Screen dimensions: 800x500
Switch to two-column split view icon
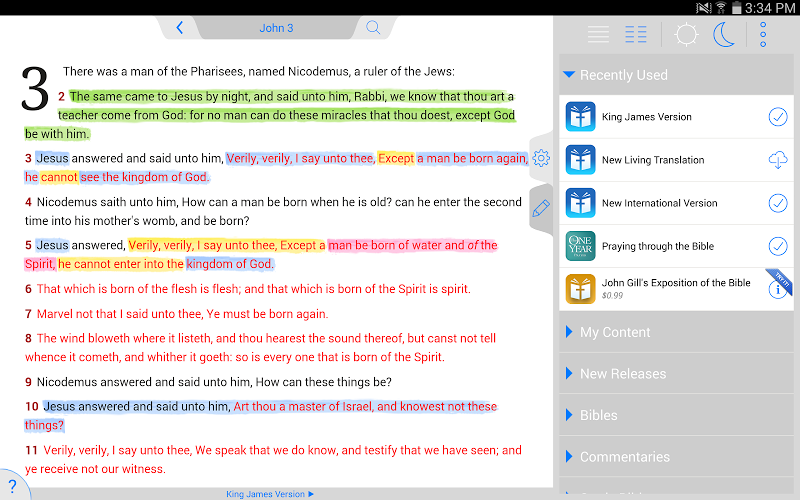coord(636,35)
